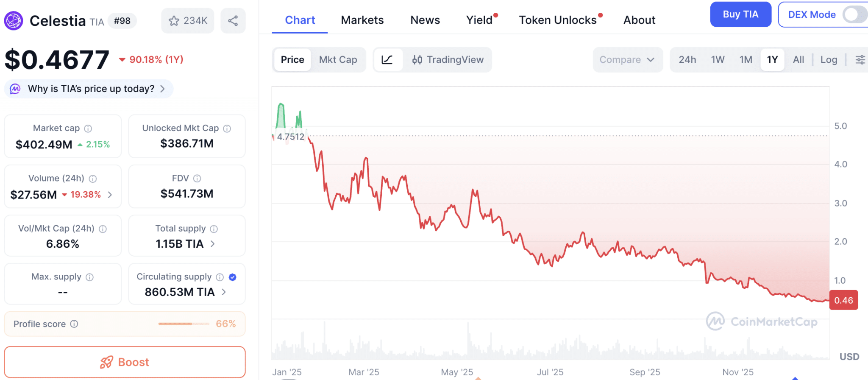Viewport: 868px width, 380px height.
Task: Expand Circulating supply details chevron
Action: point(224,292)
